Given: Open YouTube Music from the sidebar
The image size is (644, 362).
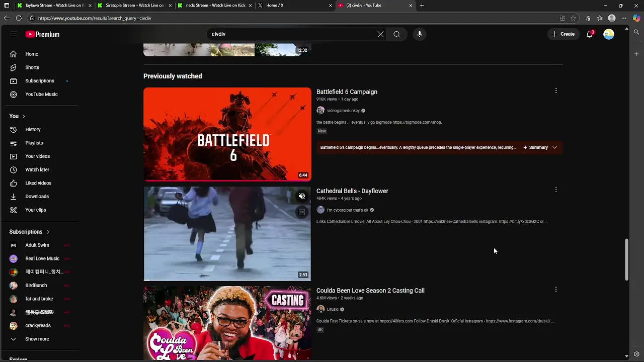Looking at the screenshot, I should click(40, 94).
